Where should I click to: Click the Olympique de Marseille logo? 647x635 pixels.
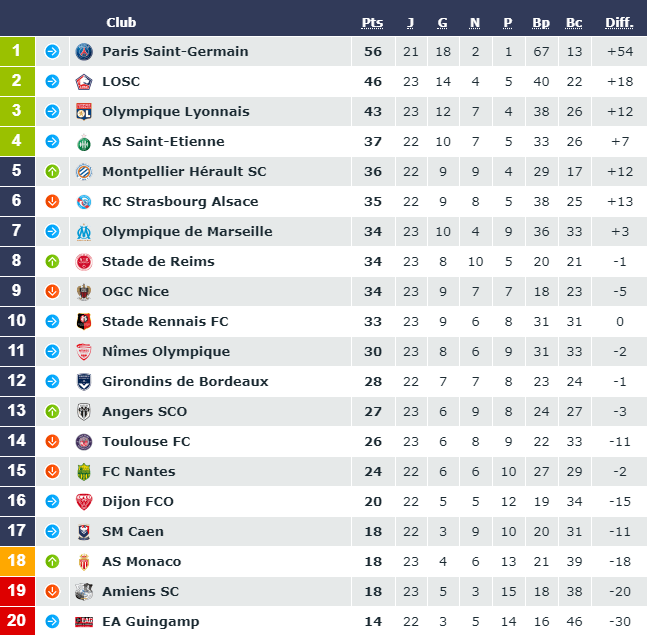pyautogui.click(x=84, y=231)
